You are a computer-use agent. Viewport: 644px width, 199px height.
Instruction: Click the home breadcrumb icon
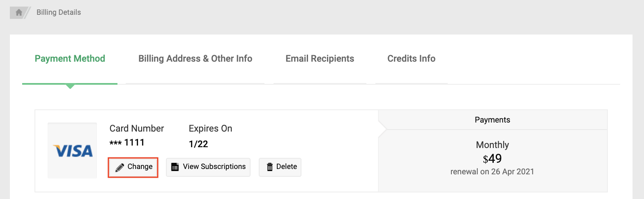19,12
